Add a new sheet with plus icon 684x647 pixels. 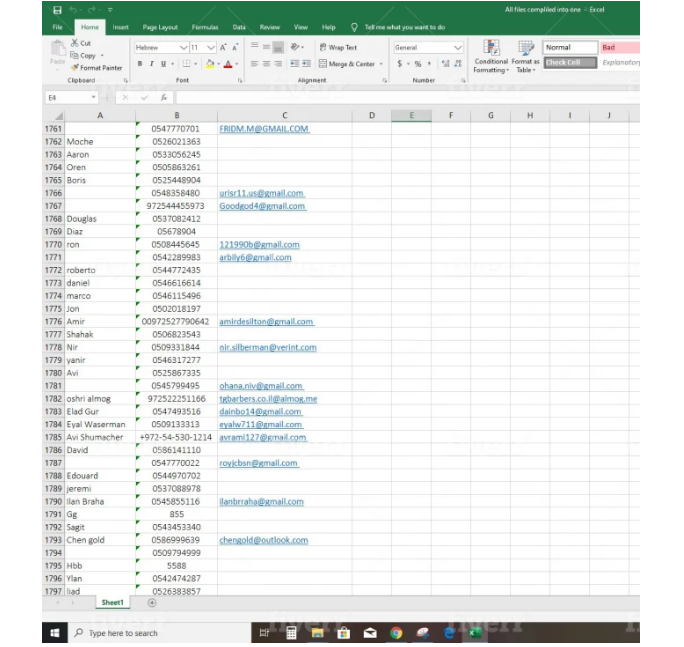(x=152, y=603)
